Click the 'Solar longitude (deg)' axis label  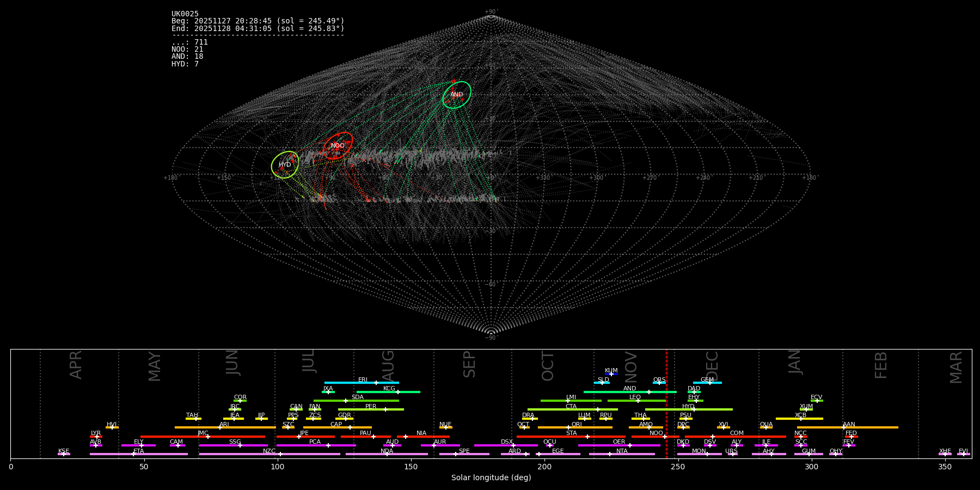tap(491, 477)
